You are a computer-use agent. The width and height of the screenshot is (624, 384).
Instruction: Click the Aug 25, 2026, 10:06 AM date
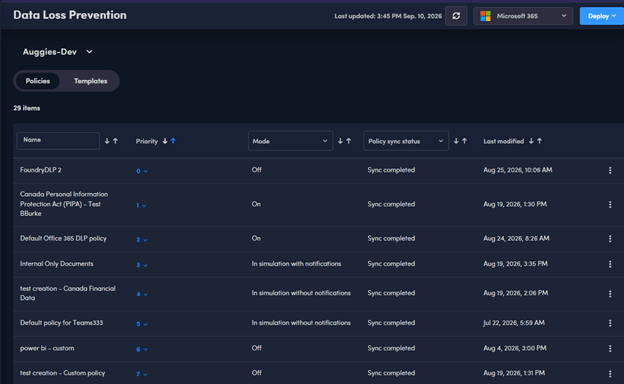tap(518, 170)
